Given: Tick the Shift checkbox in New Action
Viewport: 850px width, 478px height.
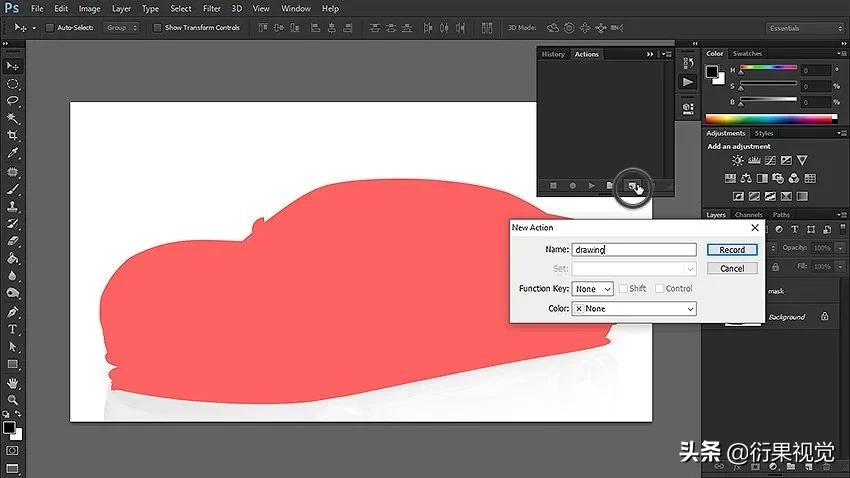Looking at the screenshot, I should 623,289.
